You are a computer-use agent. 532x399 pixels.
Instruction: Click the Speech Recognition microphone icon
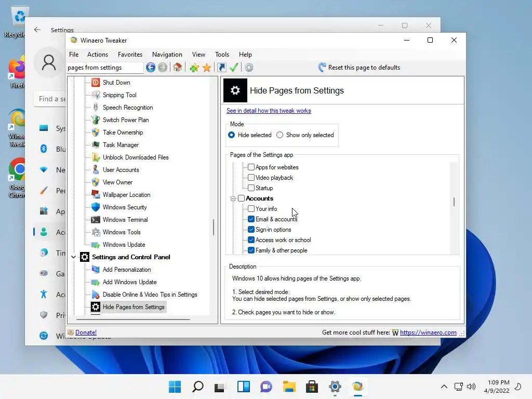coord(96,108)
